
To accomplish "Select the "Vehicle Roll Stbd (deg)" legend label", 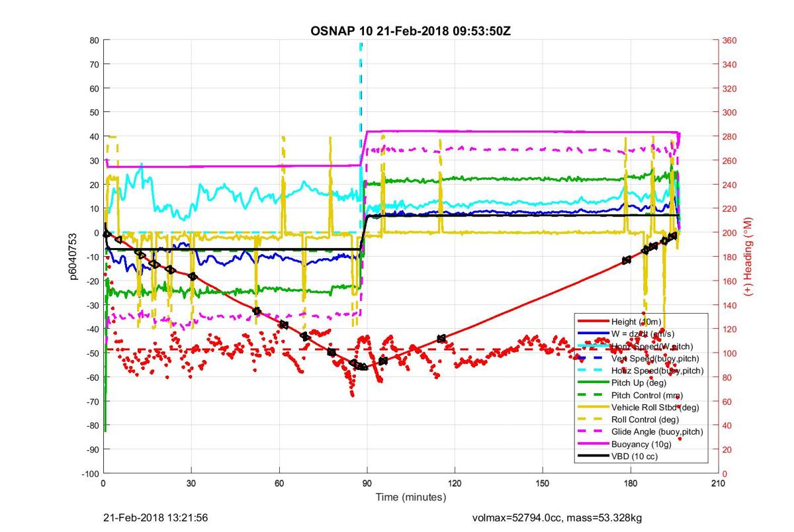I will click(x=655, y=407).
